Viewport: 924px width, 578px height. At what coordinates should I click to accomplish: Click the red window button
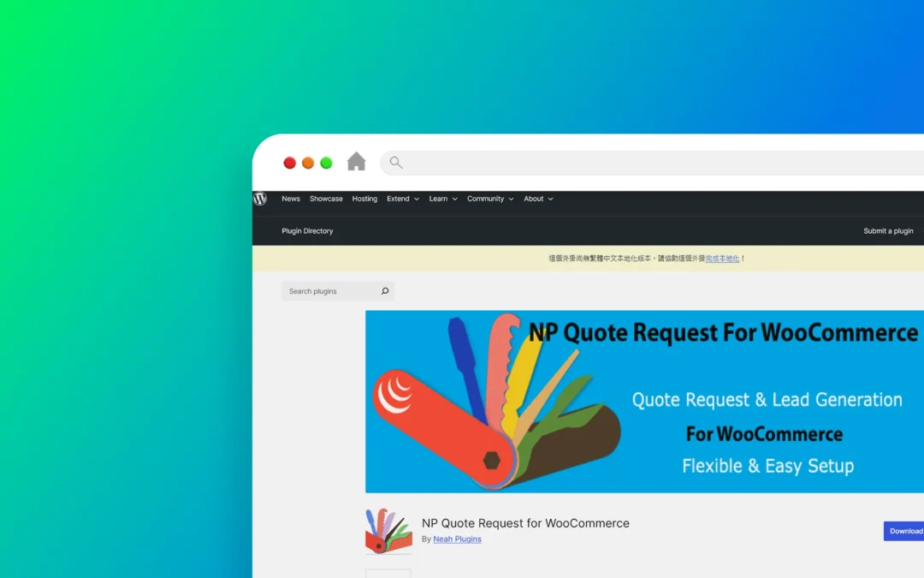[x=289, y=163]
